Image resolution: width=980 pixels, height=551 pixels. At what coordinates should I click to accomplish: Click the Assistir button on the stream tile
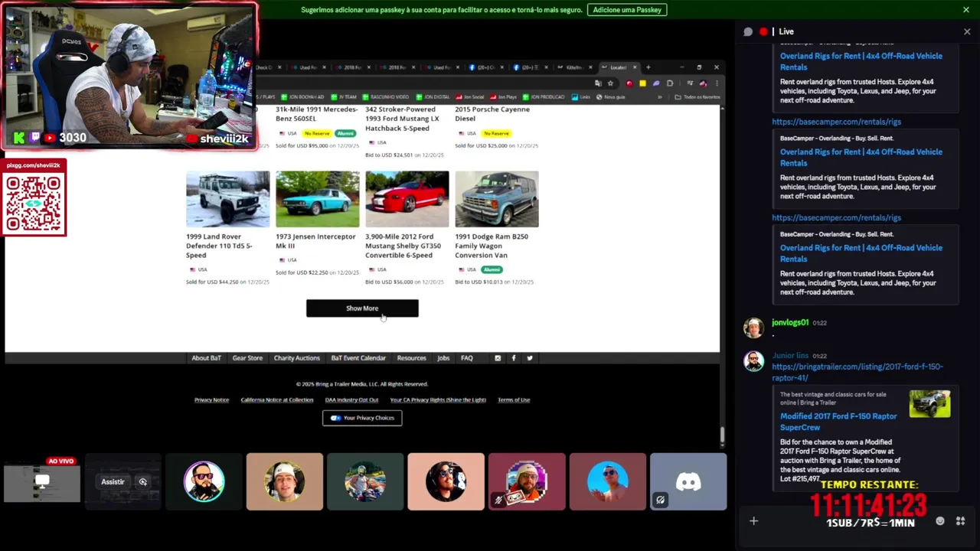pos(113,482)
